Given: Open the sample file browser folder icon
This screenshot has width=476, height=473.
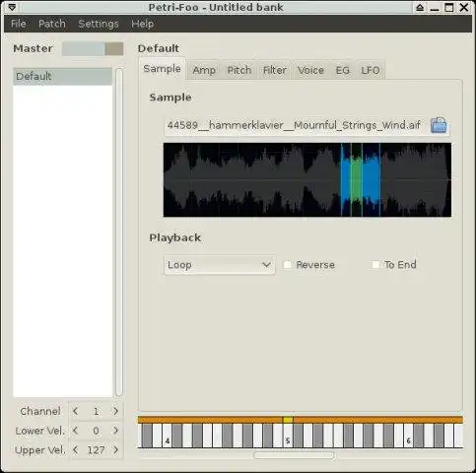Looking at the screenshot, I should [x=439, y=125].
